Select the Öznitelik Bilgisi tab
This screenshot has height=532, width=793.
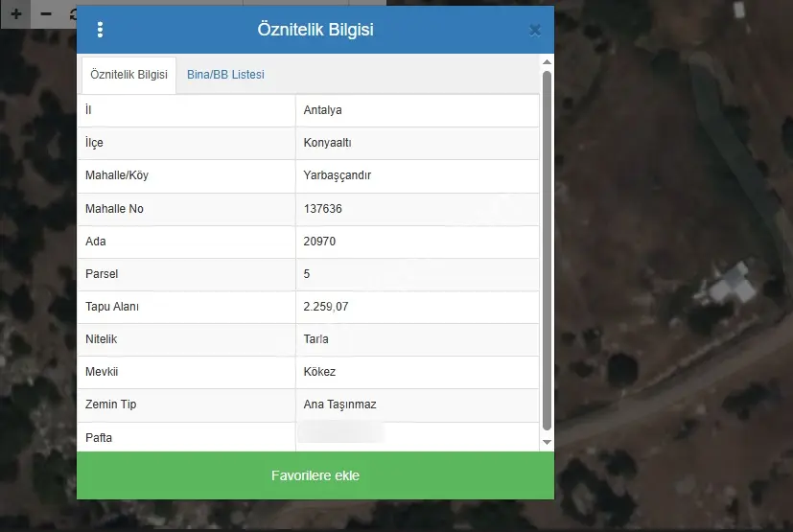[x=128, y=75]
